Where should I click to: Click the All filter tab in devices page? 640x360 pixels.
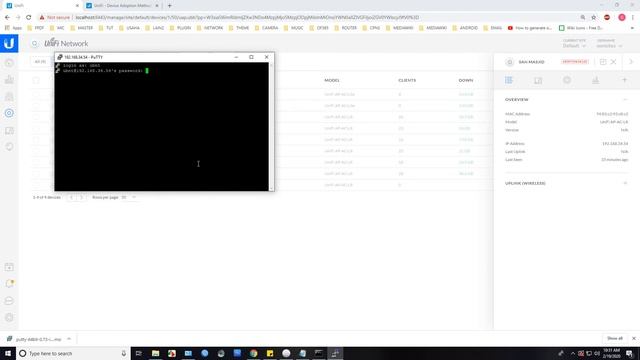coord(40,62)
